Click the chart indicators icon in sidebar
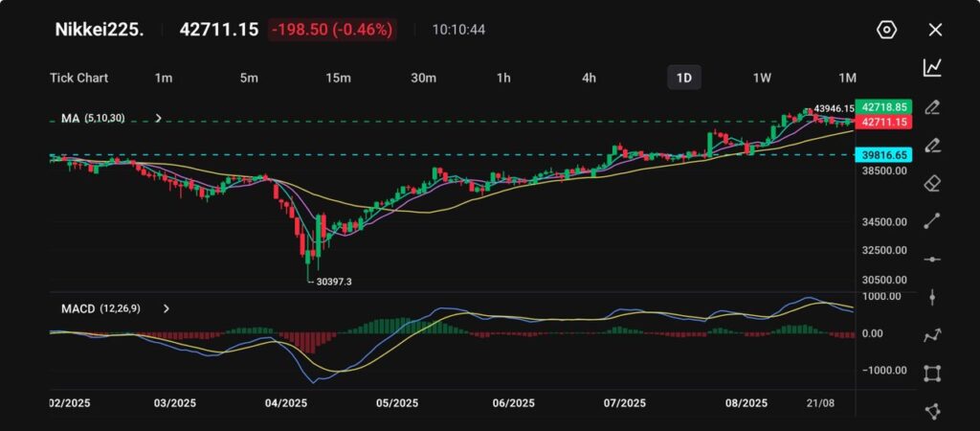This screenshot has height=431, width=980. [x=932, y=67]
